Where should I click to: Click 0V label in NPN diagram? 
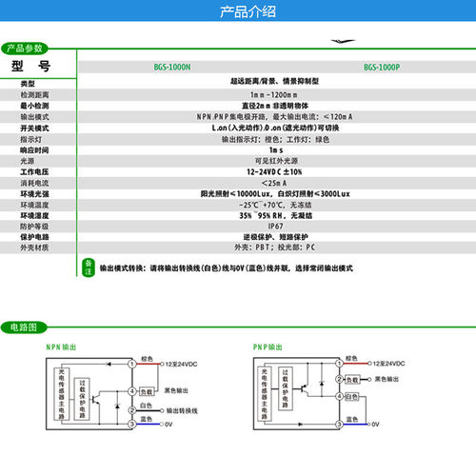click(169, 425)
